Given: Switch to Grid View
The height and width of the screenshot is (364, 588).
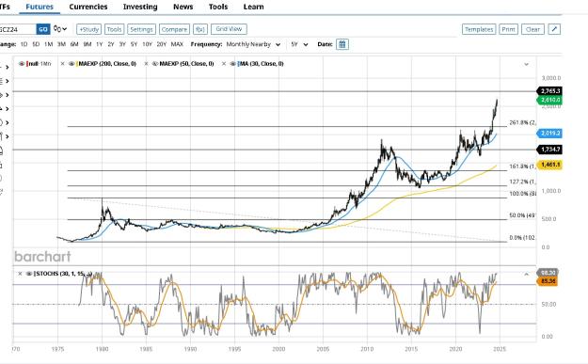Looking at the screenshot, I should (229, 29).
